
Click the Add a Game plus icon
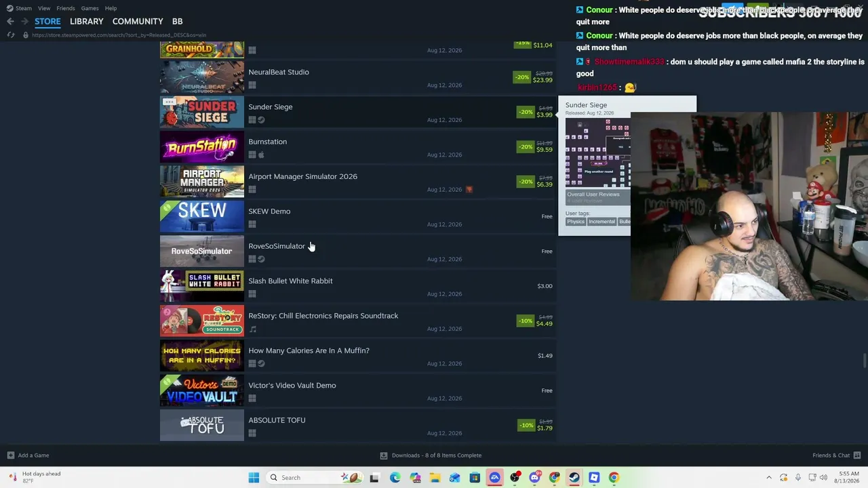pos(10,455)
